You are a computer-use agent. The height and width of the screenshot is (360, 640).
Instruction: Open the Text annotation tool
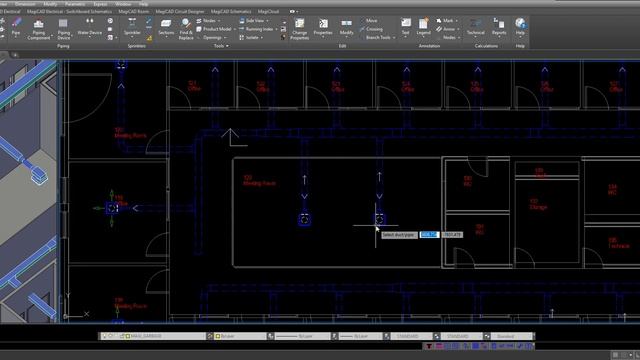click(x=405, y=27)
